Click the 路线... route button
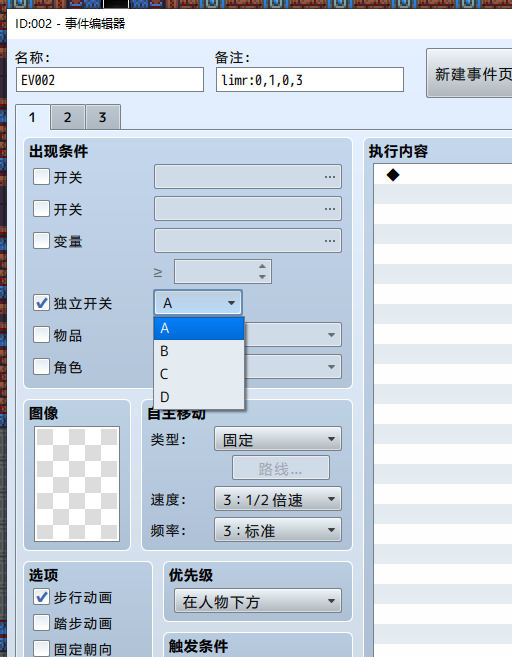Screen dimensions: 512x657 281,468
